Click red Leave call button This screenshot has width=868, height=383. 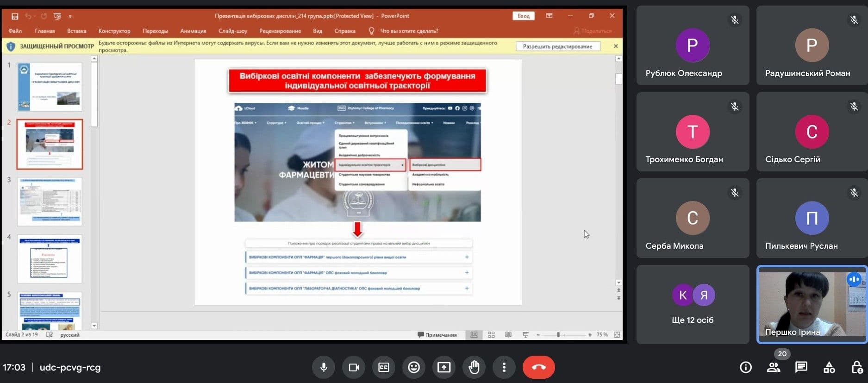539,367
